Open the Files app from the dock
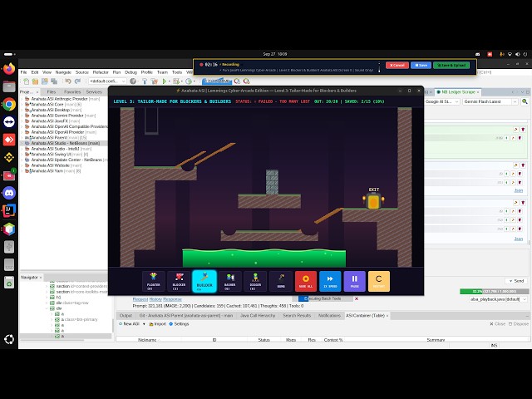 9,86
